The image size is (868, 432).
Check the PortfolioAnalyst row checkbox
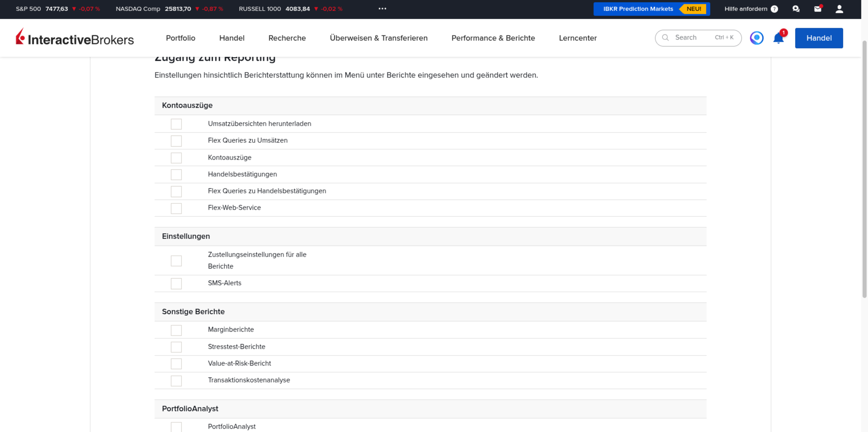click(176, 427)
